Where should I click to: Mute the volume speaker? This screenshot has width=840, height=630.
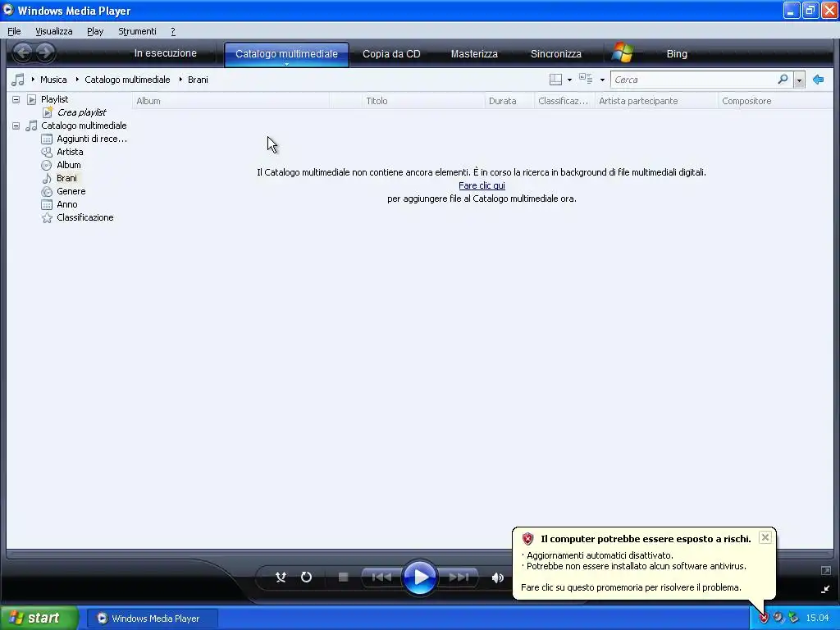(x=498, y=577)
